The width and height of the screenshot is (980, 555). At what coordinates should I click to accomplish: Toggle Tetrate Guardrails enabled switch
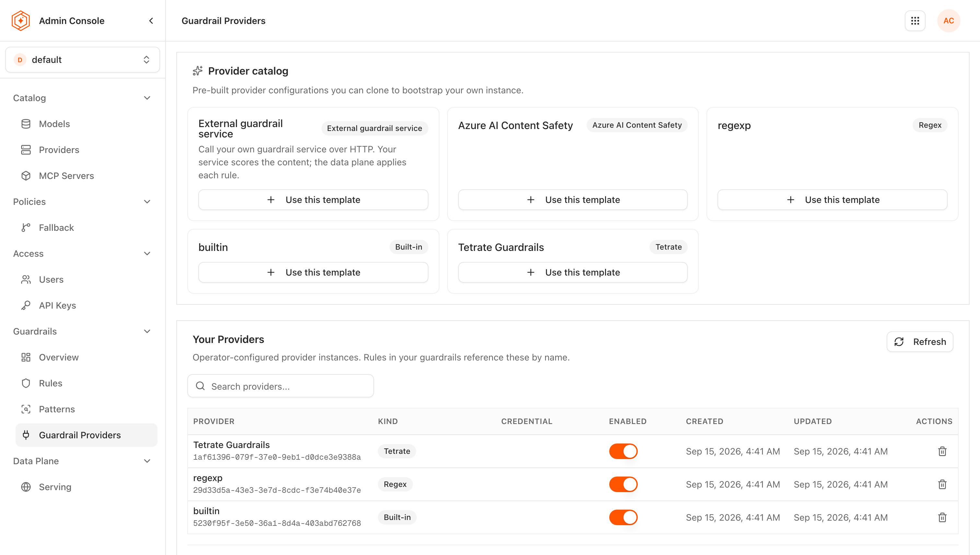point(623,451)
